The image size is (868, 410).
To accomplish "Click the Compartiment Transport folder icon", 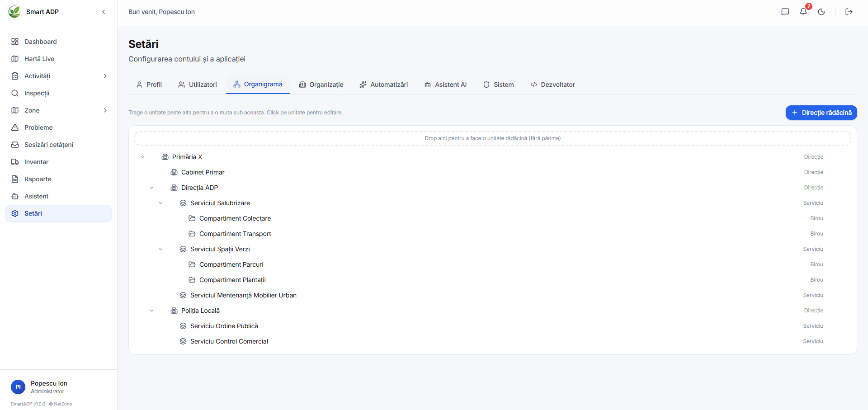I will pos(192,234).
